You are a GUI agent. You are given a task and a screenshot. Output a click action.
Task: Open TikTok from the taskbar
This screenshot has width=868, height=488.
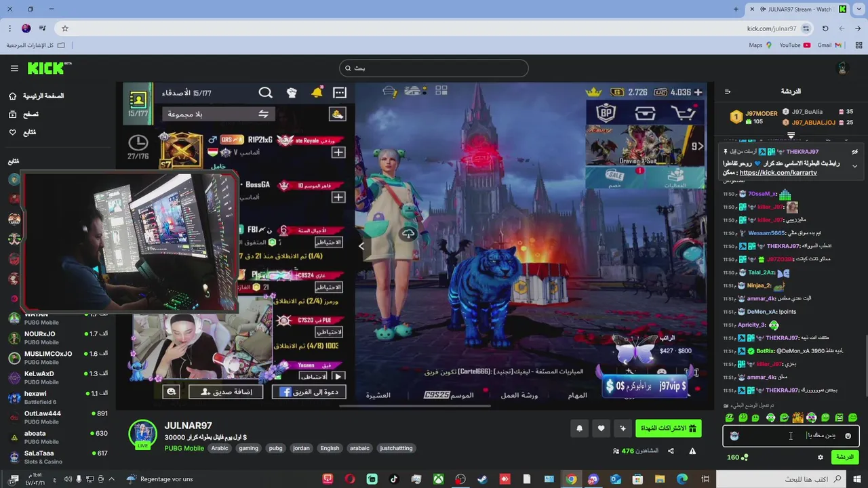(x=394, y=479)
